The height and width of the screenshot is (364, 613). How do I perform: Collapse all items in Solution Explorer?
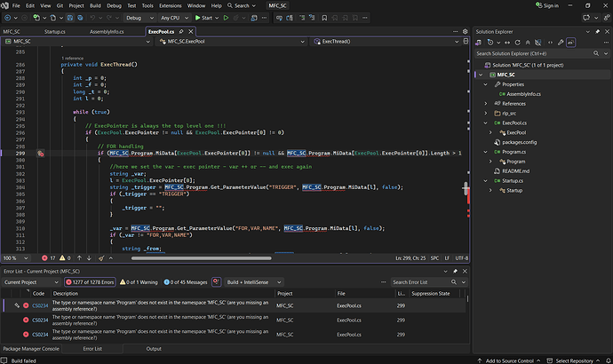528,43
